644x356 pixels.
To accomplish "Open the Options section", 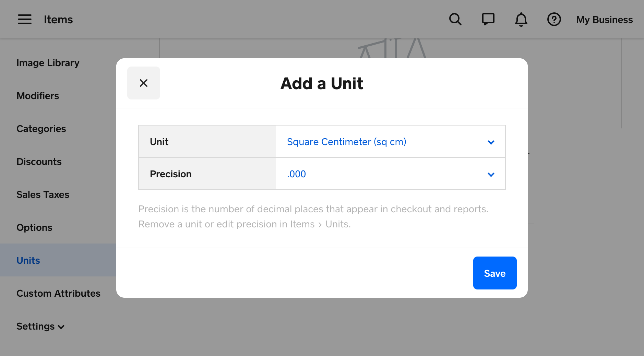I will tap(34, 228).
